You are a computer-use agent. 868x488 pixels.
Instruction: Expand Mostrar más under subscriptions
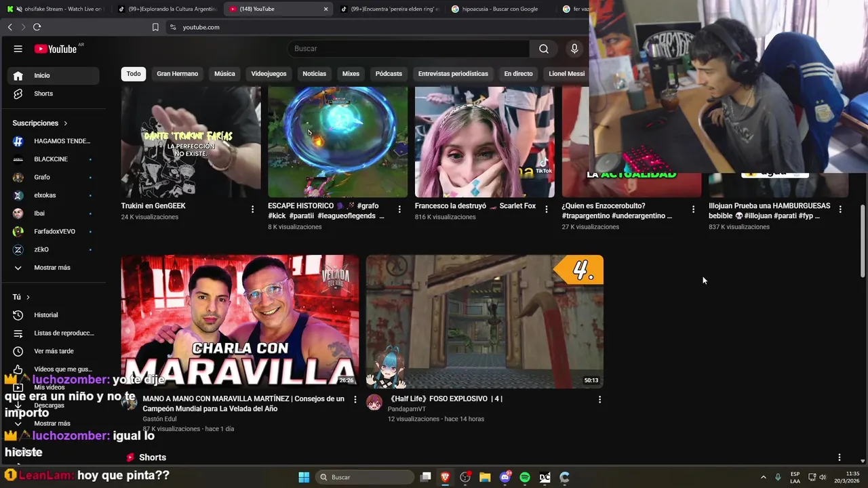click(54, 268)
